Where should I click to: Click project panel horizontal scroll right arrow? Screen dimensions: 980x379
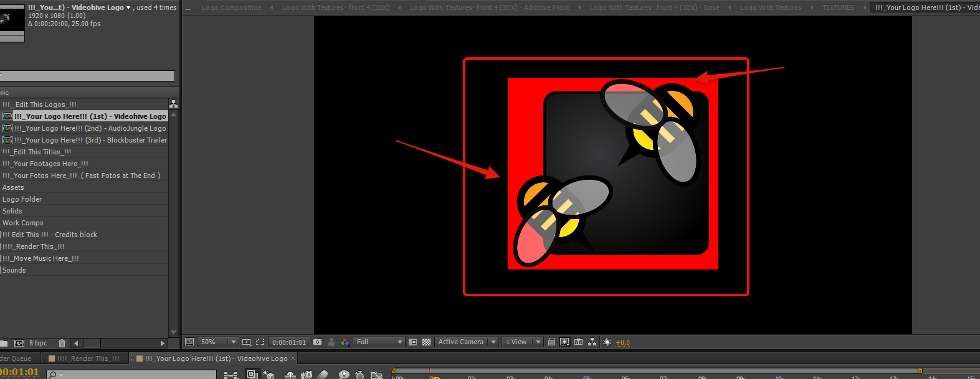pyautogui.click(x=163, y=343)
